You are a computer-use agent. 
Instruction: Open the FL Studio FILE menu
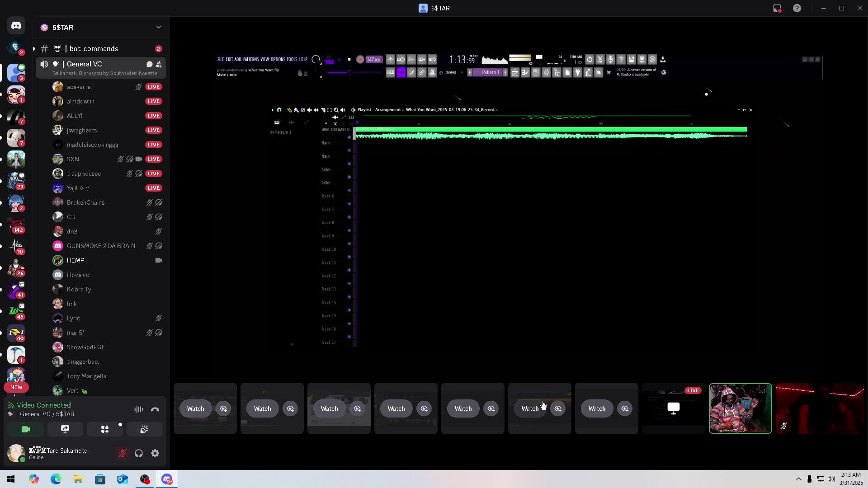click(x=221, y=59)
